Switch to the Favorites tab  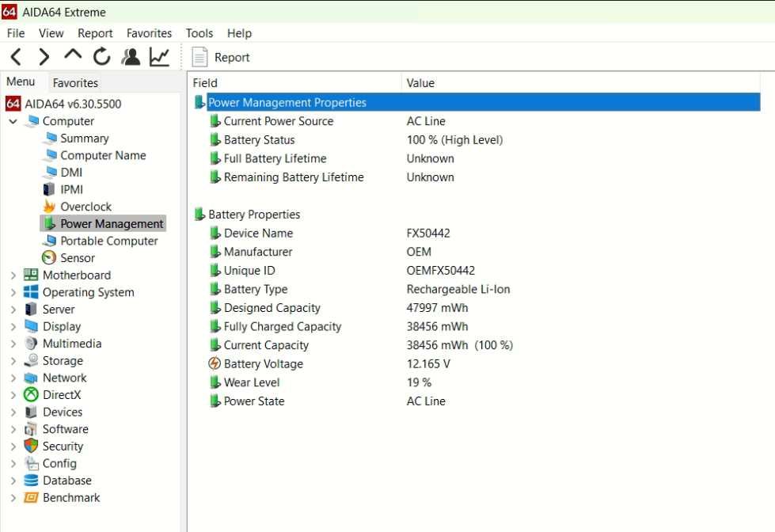click(75, 83)
